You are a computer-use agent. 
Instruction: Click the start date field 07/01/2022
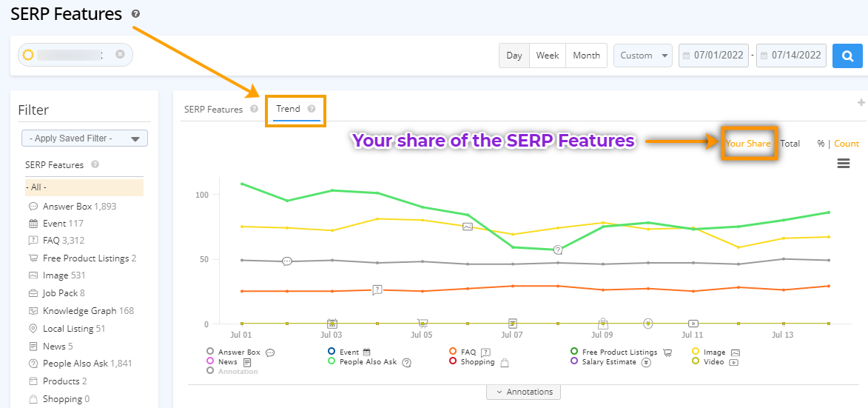click(x=713, y=56)
